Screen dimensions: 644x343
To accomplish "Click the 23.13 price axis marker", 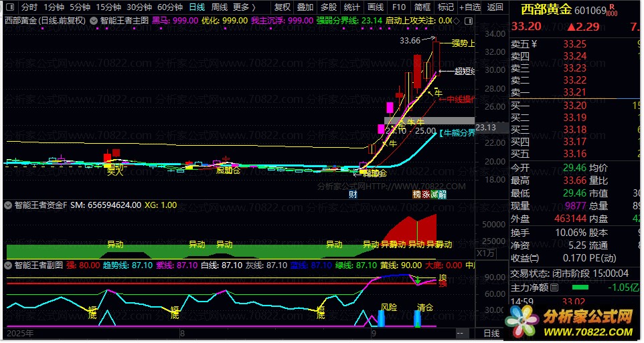I will pyautogui.click(x=486, y=128).
